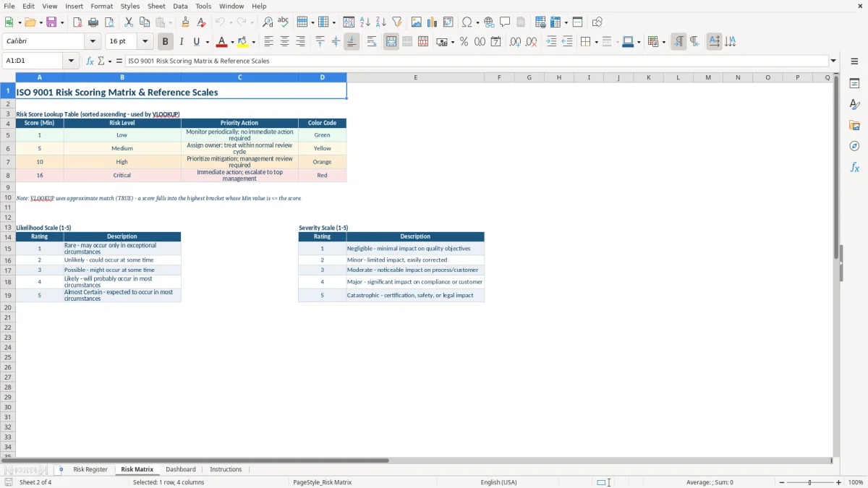Clear direct formatting
This screenshot has height=488, width=868.
(x=201, y=22)
